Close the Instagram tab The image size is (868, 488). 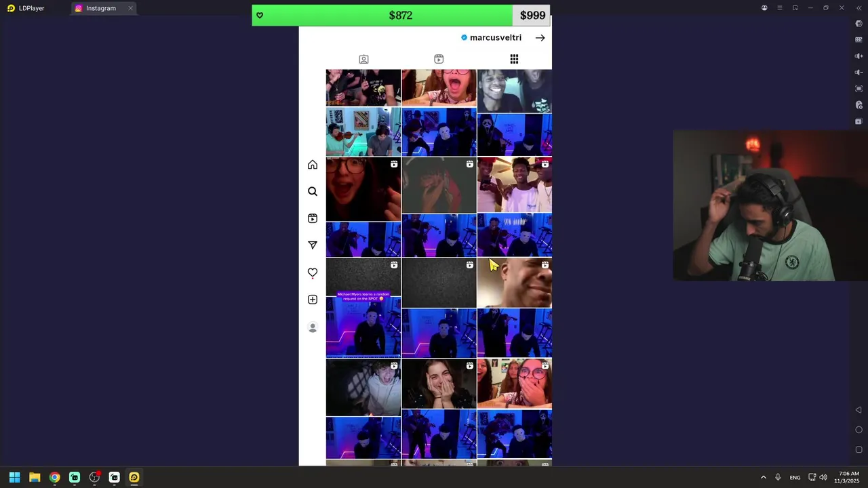(130, 8)
